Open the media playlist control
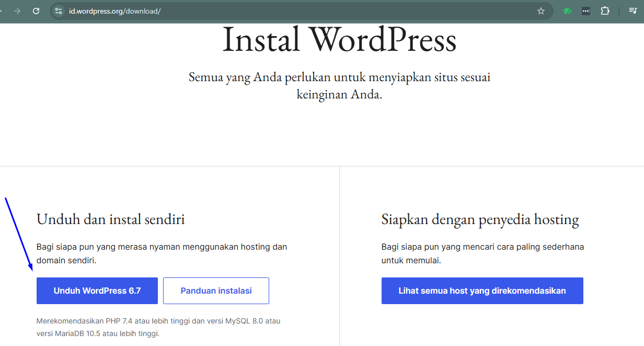Screen dimensions: 644x346 632,10
